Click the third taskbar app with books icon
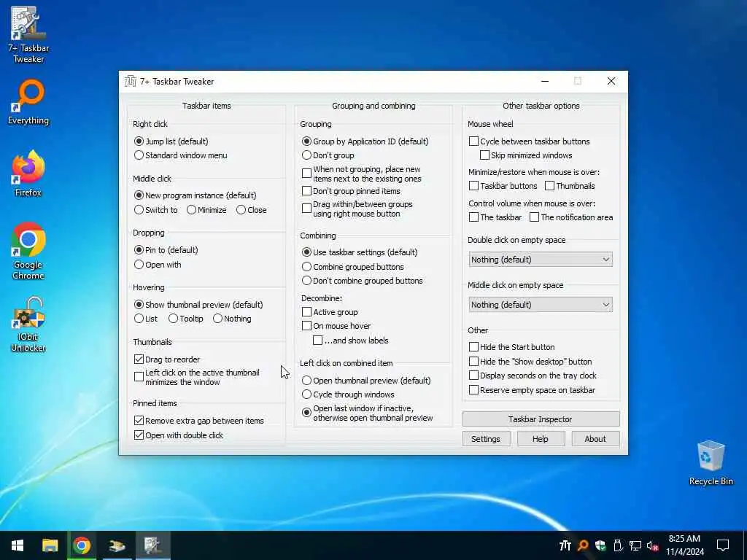 click(x=117, y=545)
